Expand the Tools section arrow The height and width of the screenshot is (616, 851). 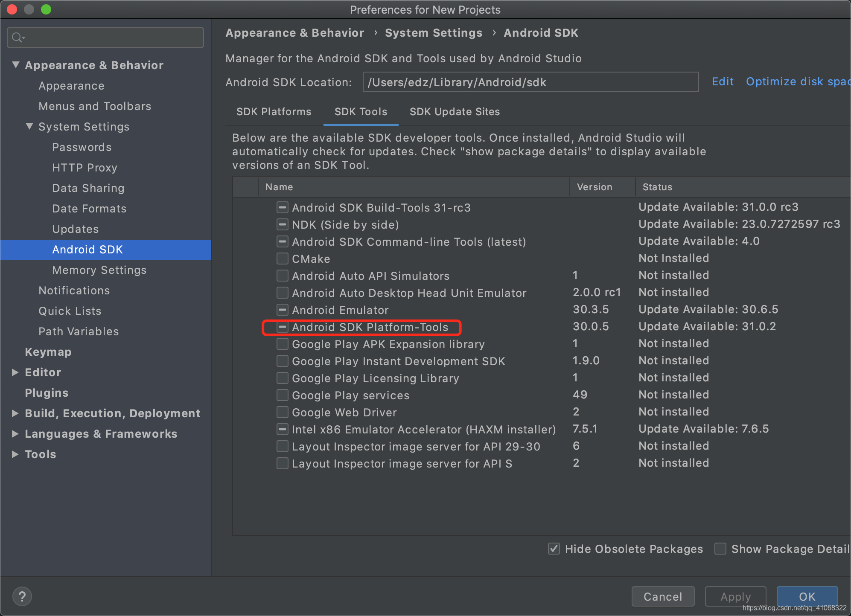[15, 454]
